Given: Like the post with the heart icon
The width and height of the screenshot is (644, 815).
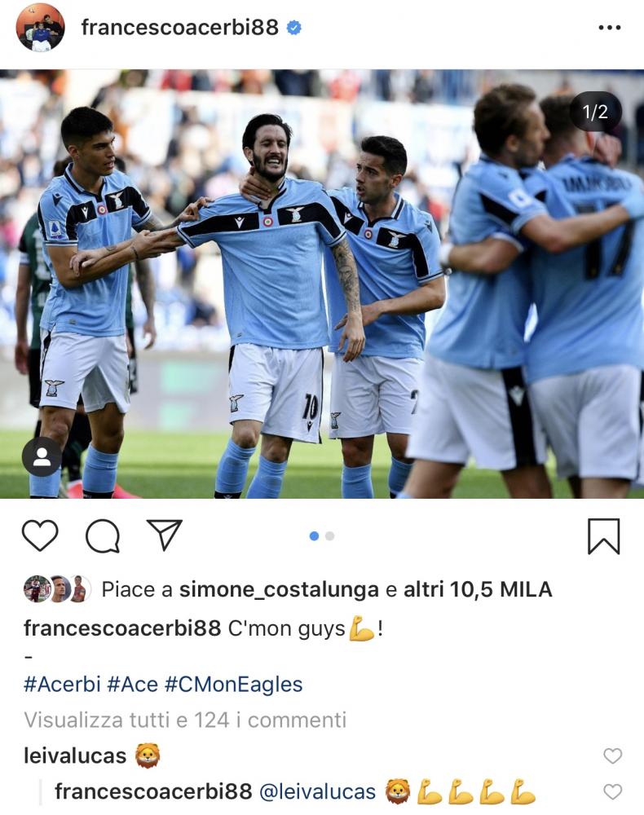Looking at the screenshot, I should pos(40,535).
